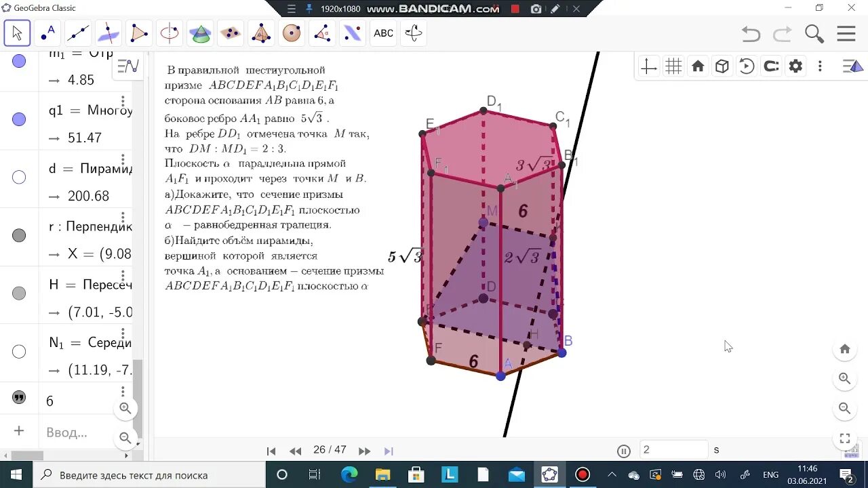This screenshot has height=488, width=868.
Task: Toggle visibility of m1 object
Action: point(19,61)
